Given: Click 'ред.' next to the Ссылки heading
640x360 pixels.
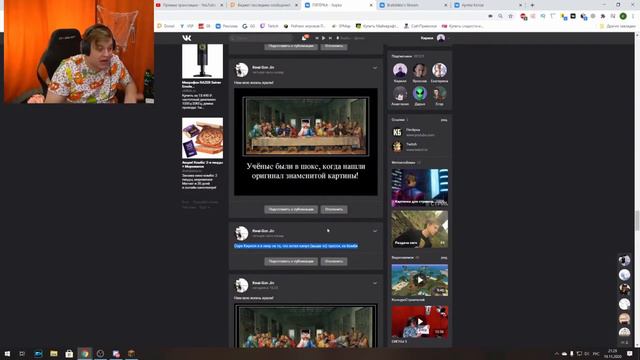Looking at the screenshot, I should [x=444, y=120].
